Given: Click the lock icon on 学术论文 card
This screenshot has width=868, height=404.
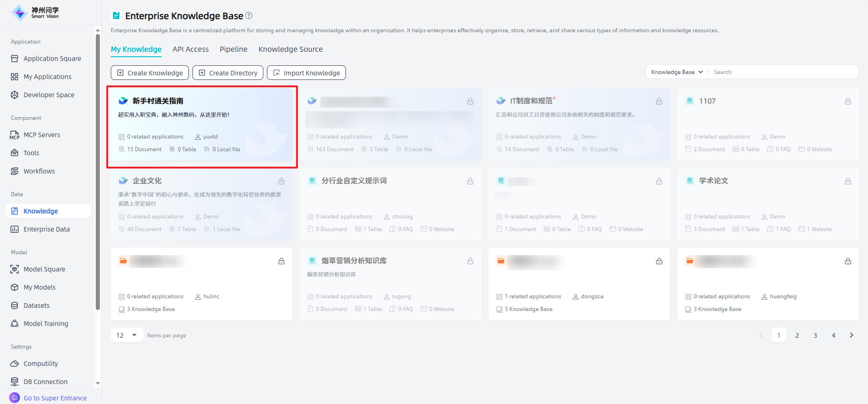Looking at the screenshot, I should pyautogui.click(x=848, y=181).
